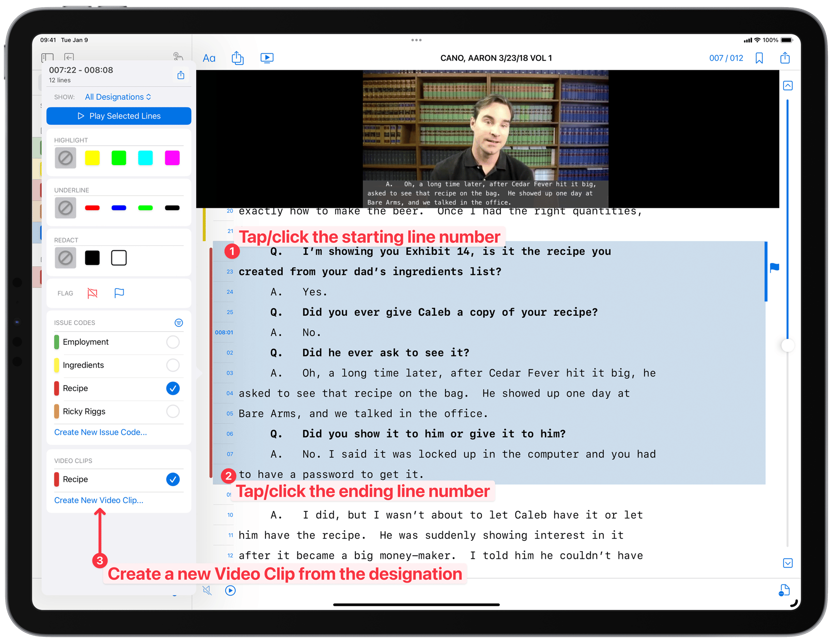Open the All Designations dropdown
The image size is (833, 644).
coord(118,97)
